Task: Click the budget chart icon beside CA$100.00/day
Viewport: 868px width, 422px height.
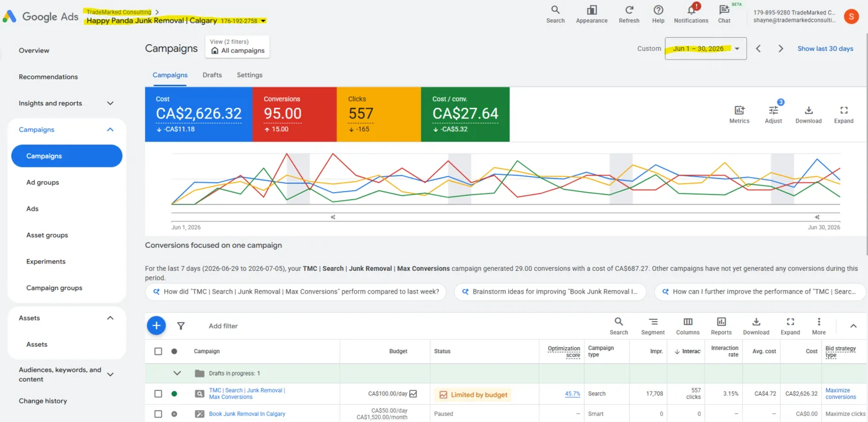Action: pos(414,393)
